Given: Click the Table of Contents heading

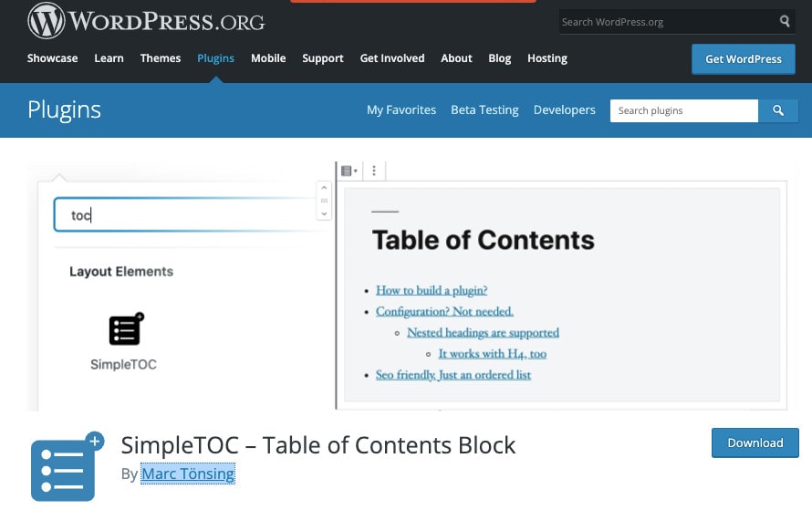Looking at the screenshot, I should click(x=484, y=240).
